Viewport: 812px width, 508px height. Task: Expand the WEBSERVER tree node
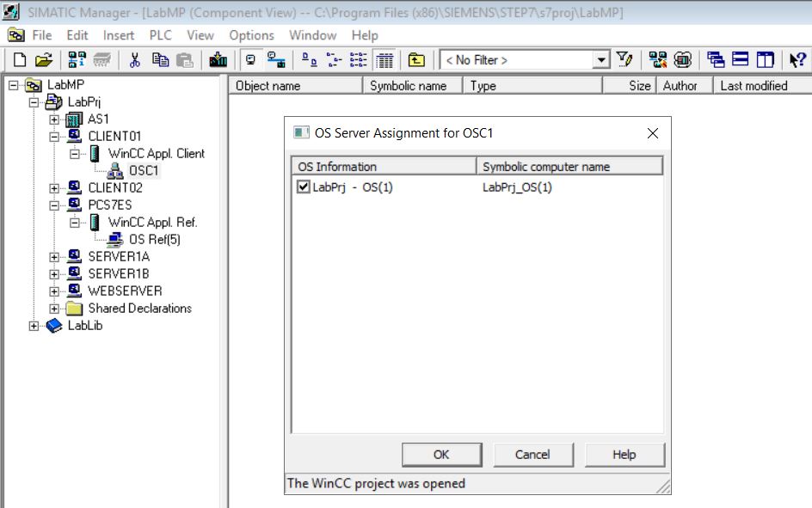(54, 291)
